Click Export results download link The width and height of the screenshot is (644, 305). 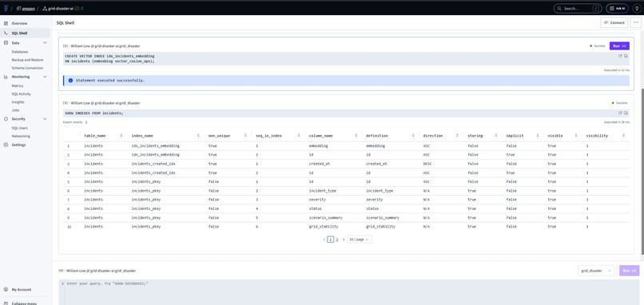(x=75, y=122)
